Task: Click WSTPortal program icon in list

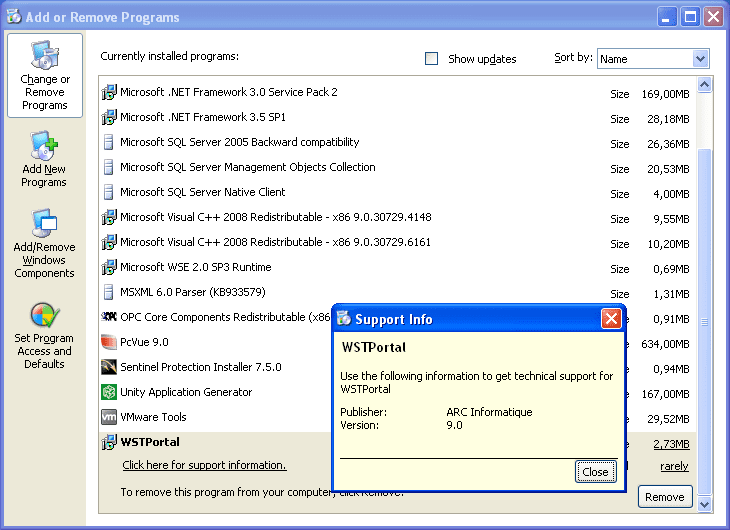Action: tap(109, 442)
